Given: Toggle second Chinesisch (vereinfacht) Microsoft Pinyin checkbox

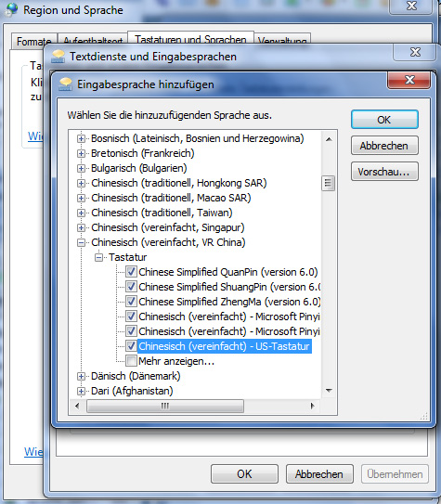Looking at the screenshot, I should (x=131, y=331).
